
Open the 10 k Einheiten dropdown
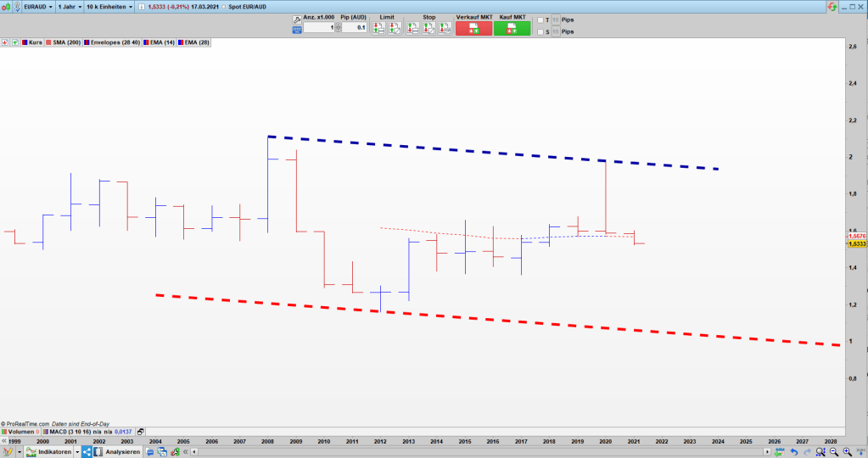point(109,6)
